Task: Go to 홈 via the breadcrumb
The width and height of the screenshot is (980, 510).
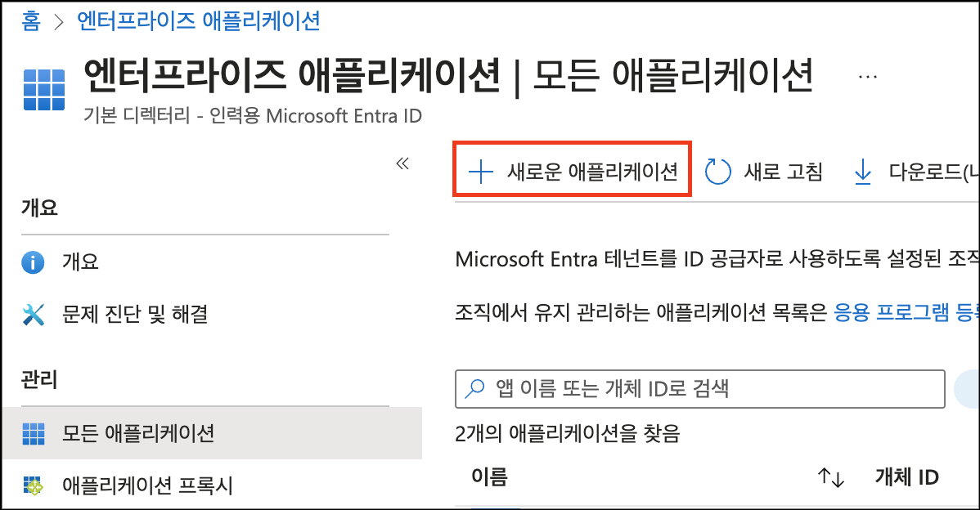Action: click(30, 21)
